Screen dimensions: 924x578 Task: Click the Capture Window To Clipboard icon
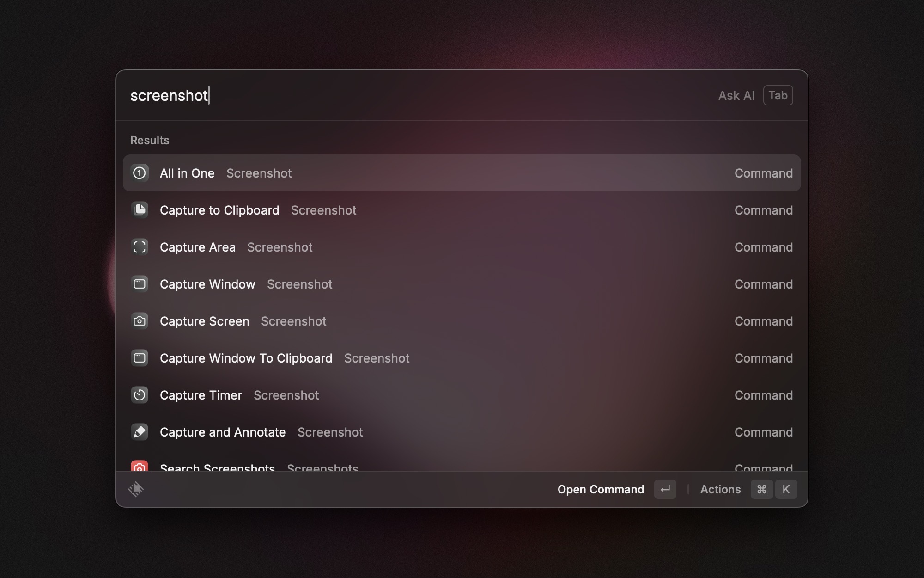point(140,358)
